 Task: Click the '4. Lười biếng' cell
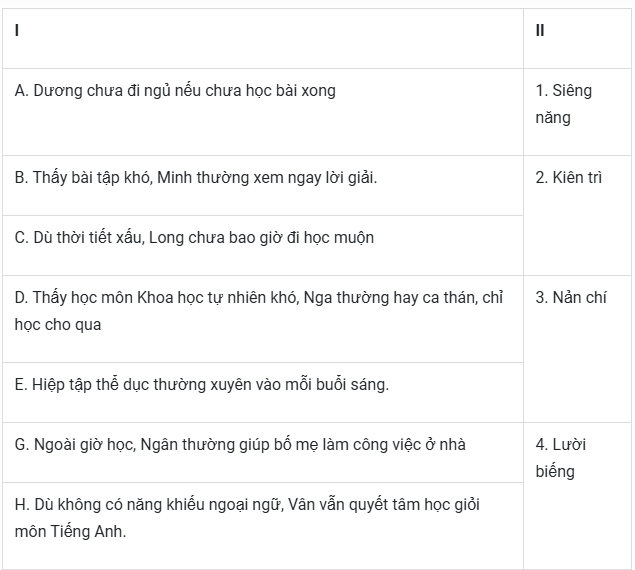(x=577, y=496)
